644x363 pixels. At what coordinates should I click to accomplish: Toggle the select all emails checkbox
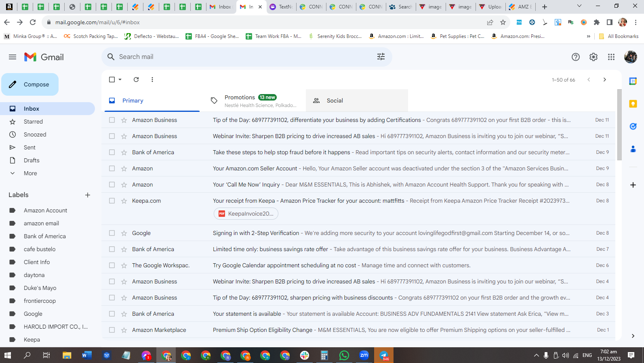112,80
